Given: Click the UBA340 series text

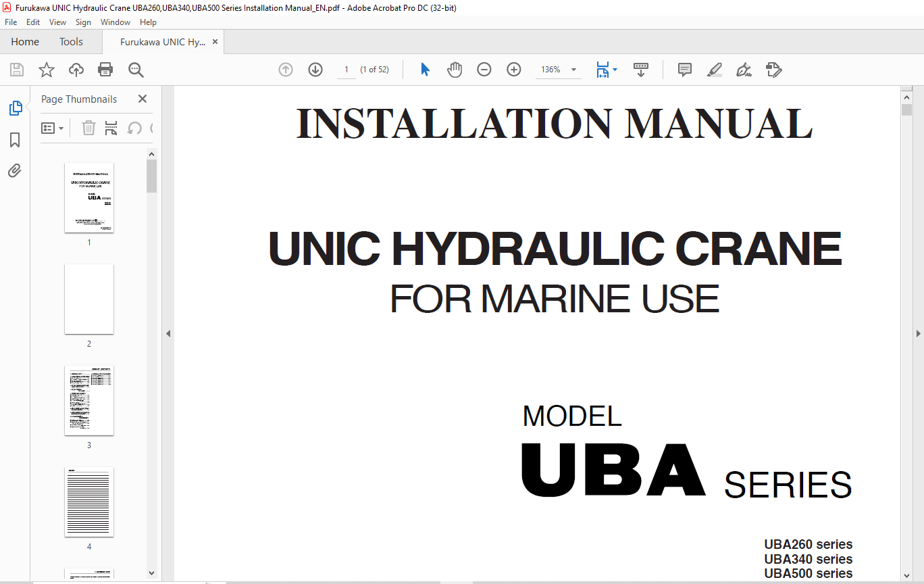Looking at the screenshot, I should coord(808,559).
